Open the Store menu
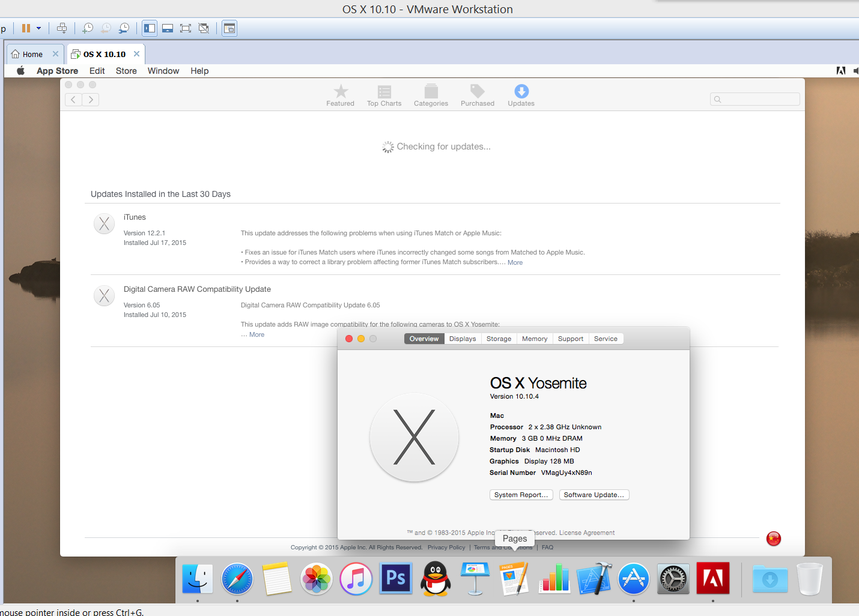Viewport: 859px width, 616px height. (126, 71)
